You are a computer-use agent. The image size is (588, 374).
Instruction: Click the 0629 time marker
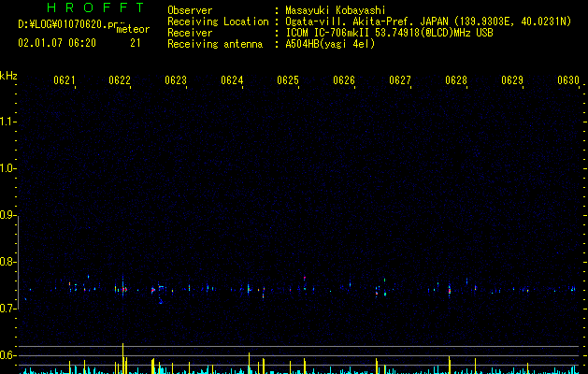point(512,79)
